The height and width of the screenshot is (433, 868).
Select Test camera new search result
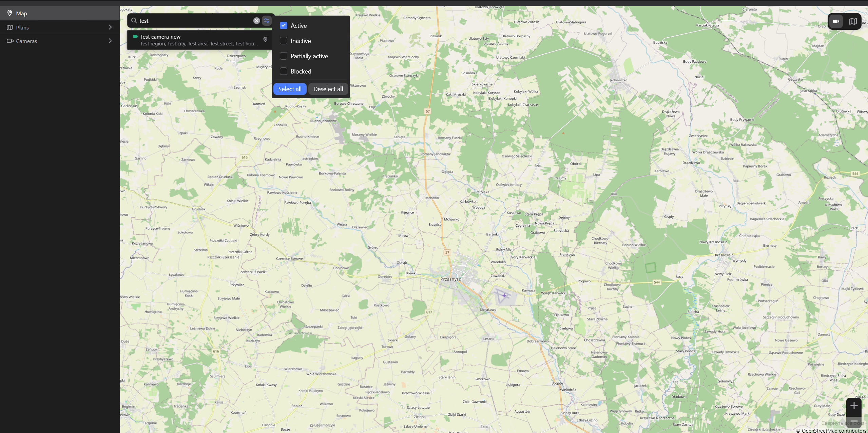click(199, 40)
